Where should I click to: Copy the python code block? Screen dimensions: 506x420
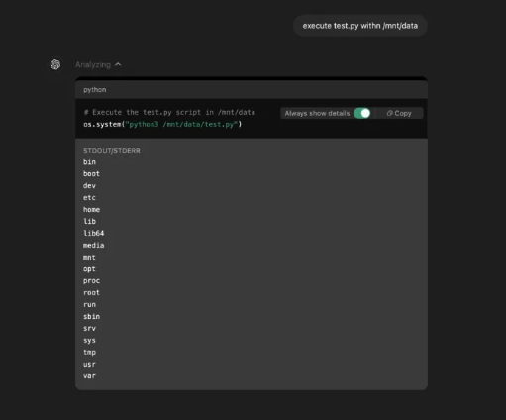[x=399, y=113]
